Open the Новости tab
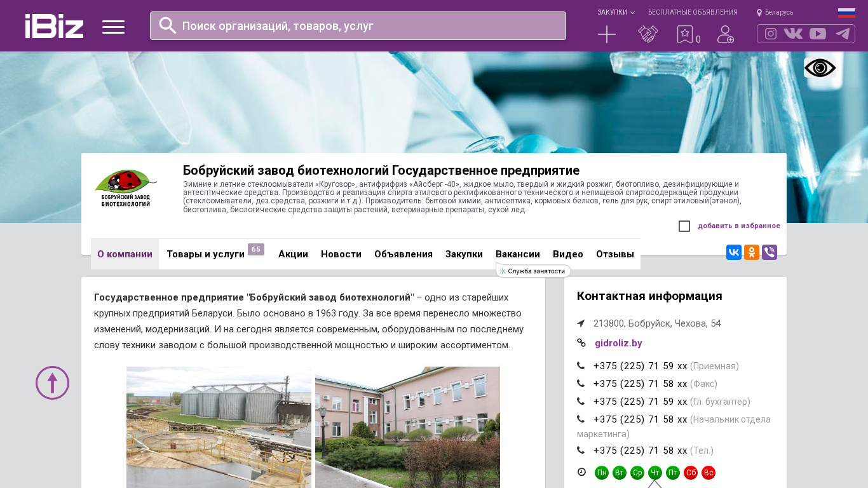868x488 pixels. pyautogui.click(x=341, y=254)
